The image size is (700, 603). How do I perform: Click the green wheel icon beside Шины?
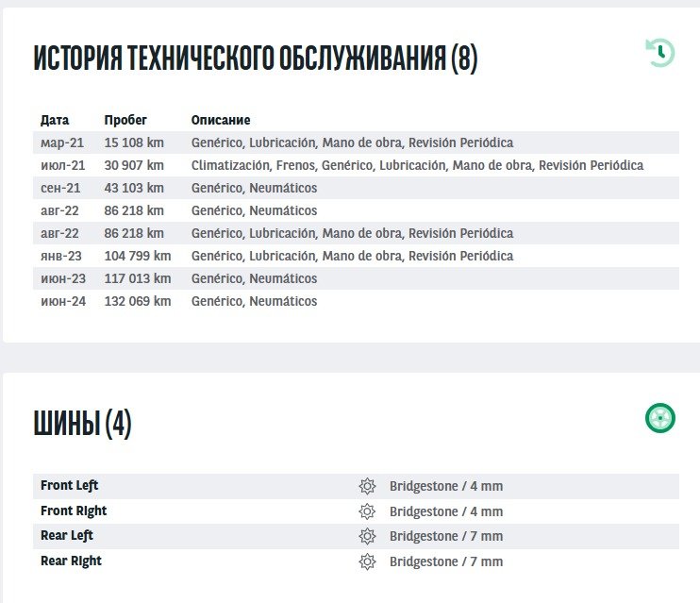pos(659,417)
